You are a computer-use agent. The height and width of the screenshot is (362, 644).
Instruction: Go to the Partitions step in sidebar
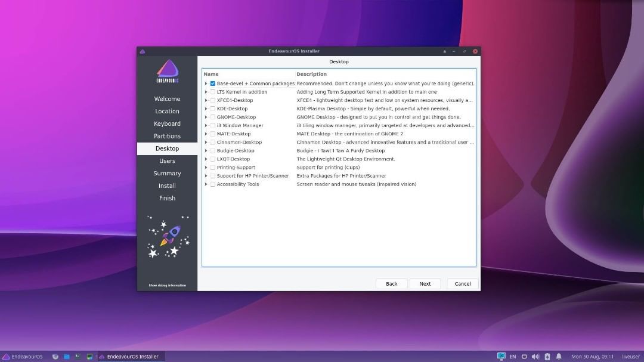(167, 136)
